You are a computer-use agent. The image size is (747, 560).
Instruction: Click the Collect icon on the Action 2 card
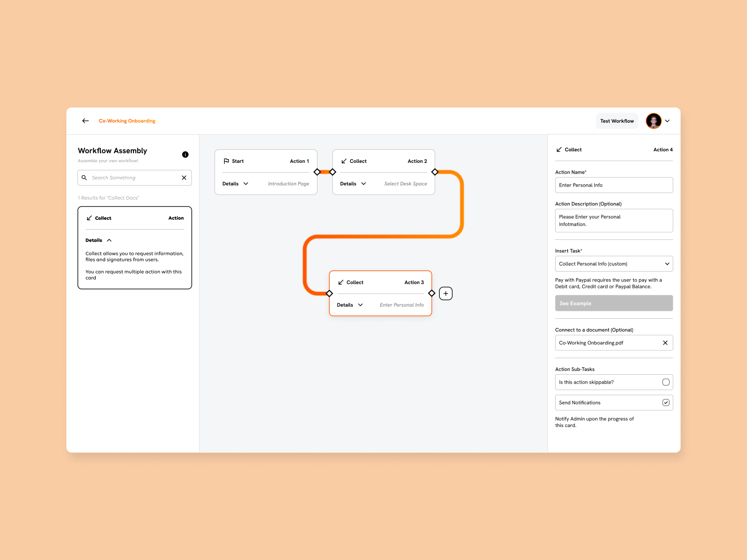[345, 161]
